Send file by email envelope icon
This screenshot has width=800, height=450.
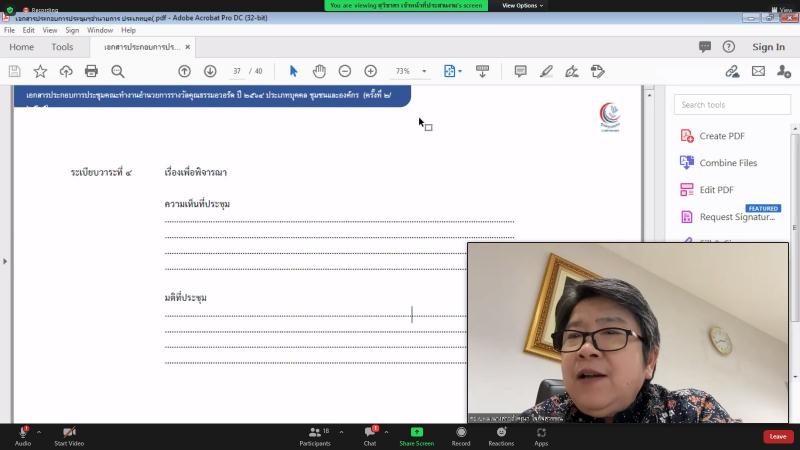(x=758, y=71)
